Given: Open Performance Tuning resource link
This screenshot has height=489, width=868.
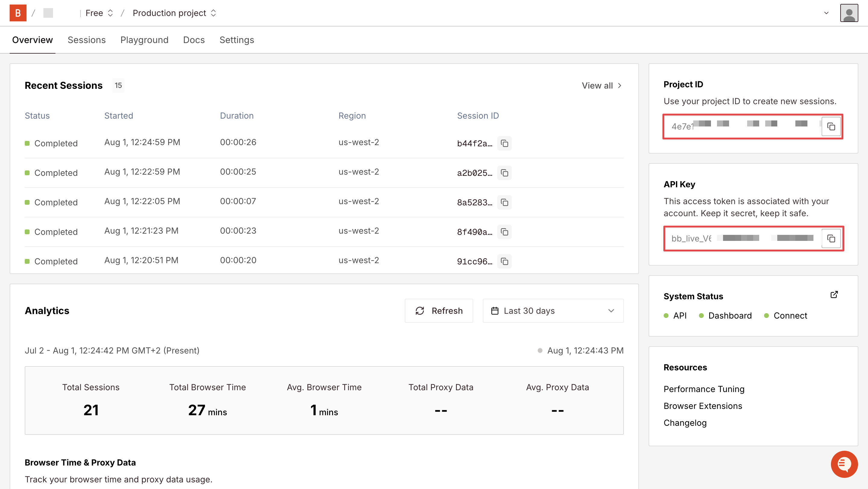Looking at the screenshot, I should pyautogui.click(x=703, y=389).
